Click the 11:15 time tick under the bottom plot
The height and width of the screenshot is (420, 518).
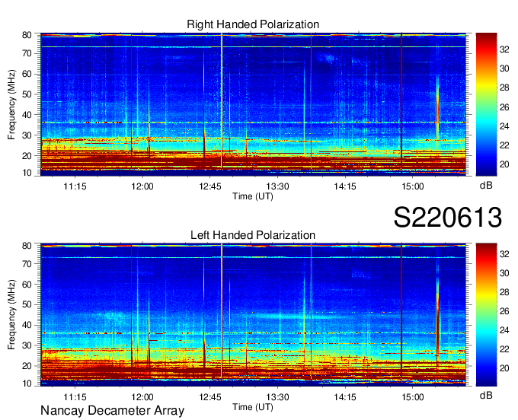pyautogui.click(x=75, y=397)
